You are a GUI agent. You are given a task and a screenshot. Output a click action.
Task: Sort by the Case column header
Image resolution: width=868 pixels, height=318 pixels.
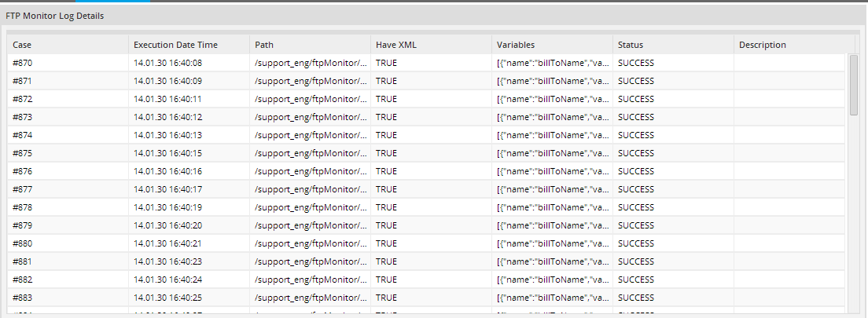pyautogui.click(x=68, y=45)
